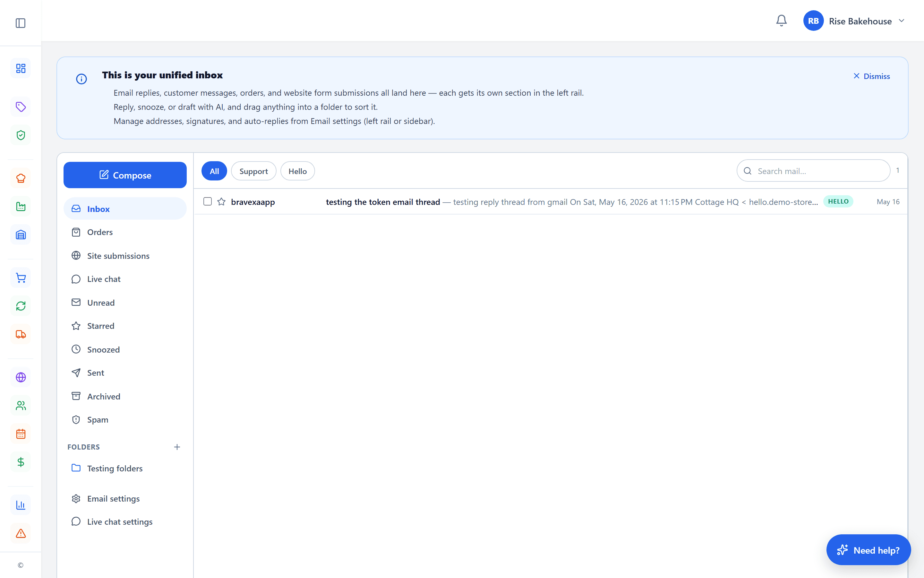Dismiss the unified inbox banner
Screen dimensions: 924x578
[x=871, y=76]
